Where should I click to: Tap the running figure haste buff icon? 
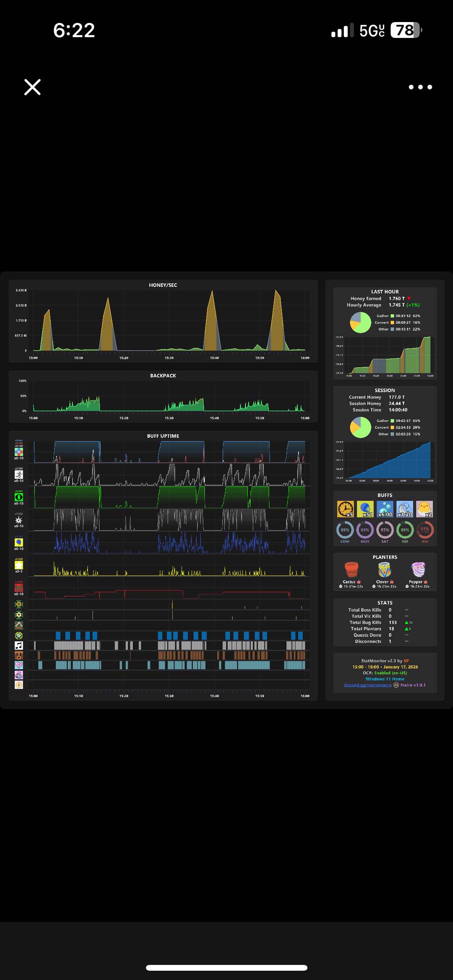point(19,475)
